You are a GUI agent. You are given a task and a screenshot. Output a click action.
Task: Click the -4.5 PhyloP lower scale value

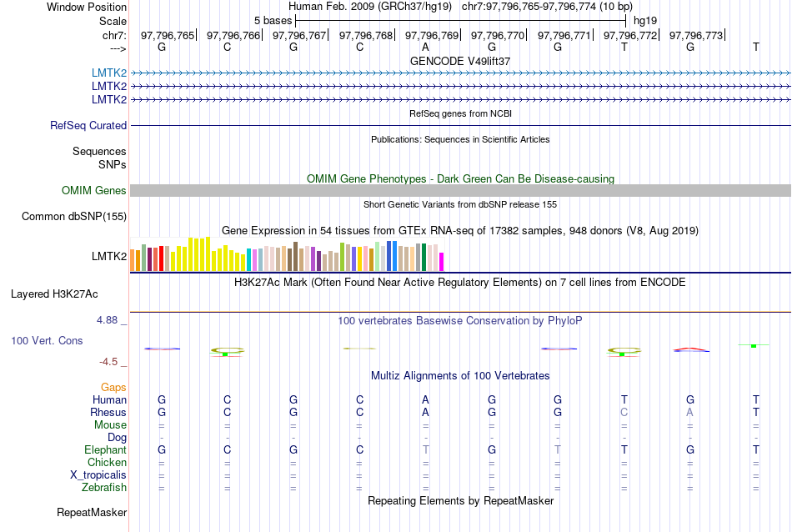pos(108,362)
